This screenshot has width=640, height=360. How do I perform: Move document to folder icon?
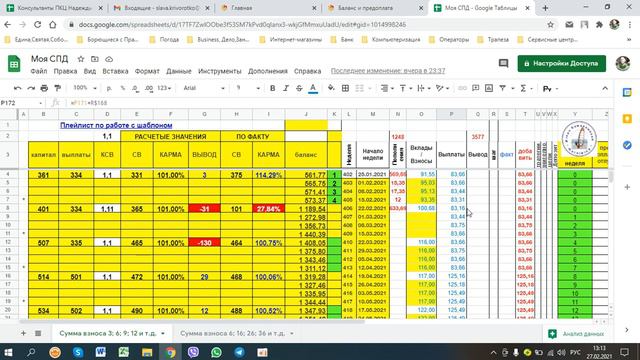95,59
